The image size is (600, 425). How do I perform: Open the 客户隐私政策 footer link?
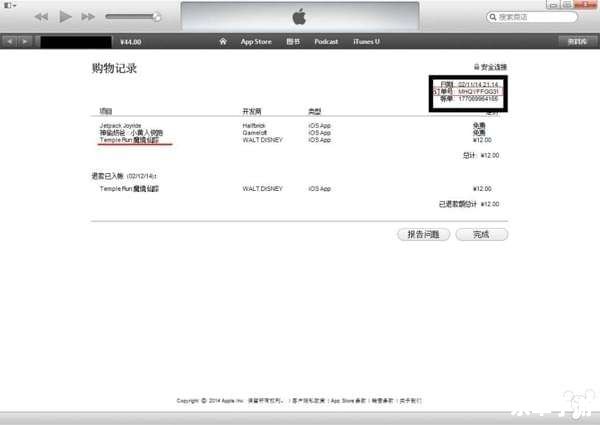pyautogui.click(x=308, y=401)
